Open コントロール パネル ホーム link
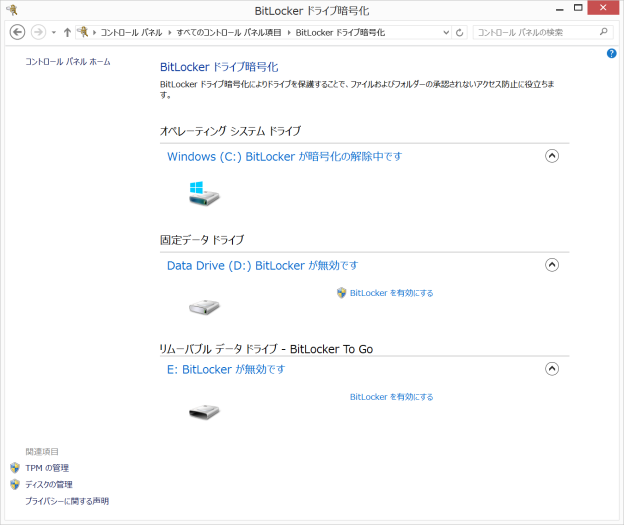 68,62
